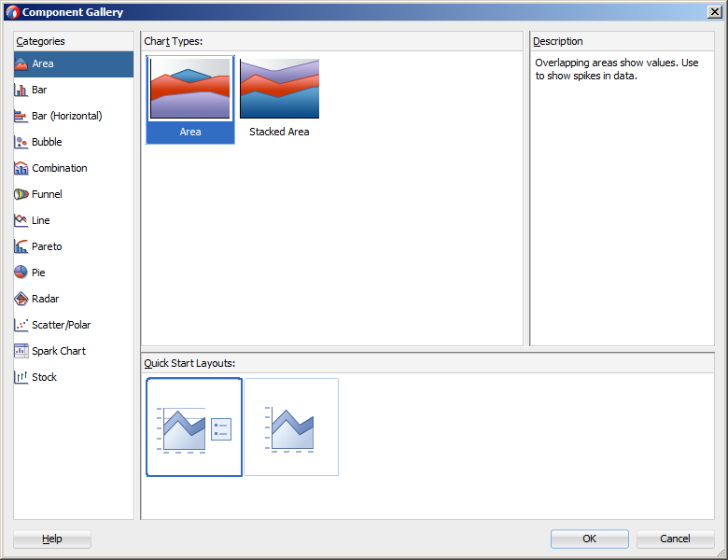Click the 'Combination' category label
This screenshot has width=728, height=560.
[60, 168]
